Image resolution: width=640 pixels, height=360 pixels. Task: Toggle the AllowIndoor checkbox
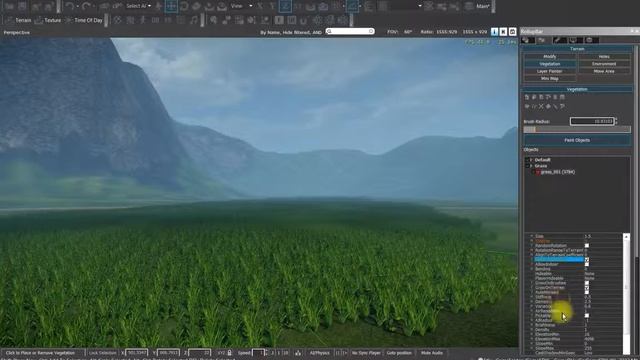point(587,264)
